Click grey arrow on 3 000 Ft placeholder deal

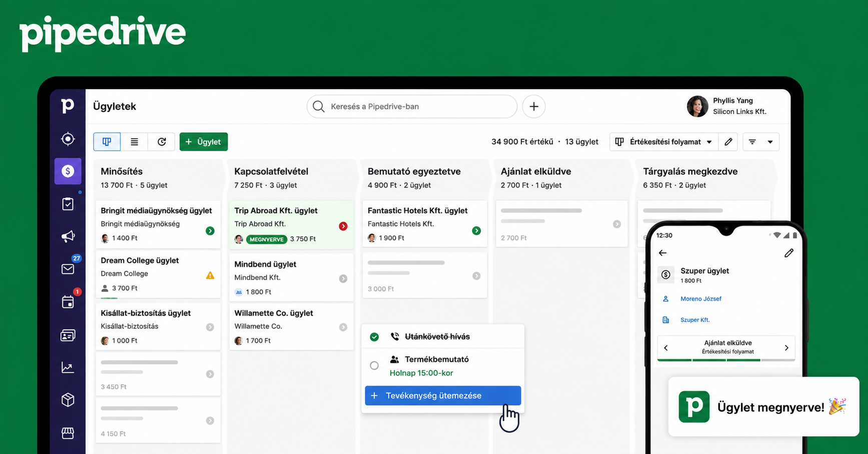pyautogui.click(x=476, y=276)
